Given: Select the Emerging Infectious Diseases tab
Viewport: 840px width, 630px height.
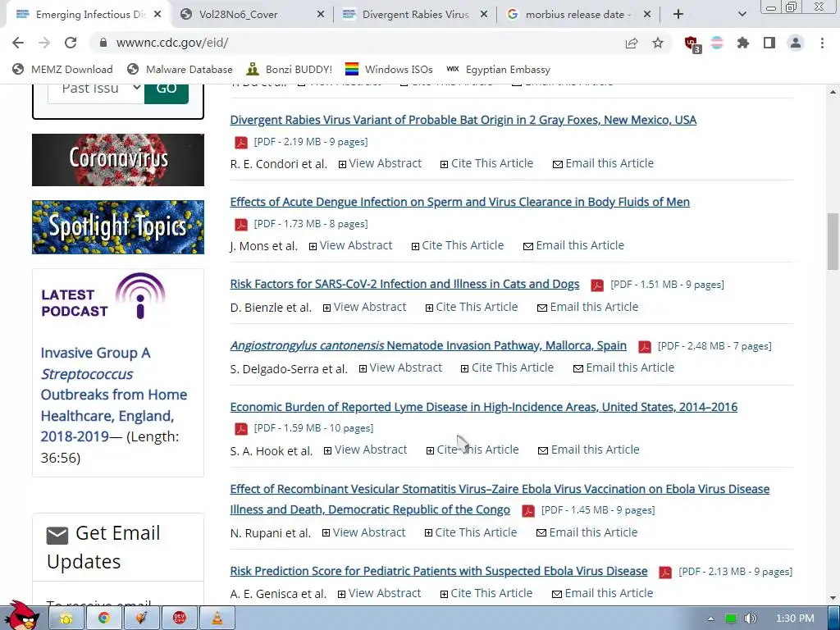Looking at the screenshot, I should coord(89,15).
